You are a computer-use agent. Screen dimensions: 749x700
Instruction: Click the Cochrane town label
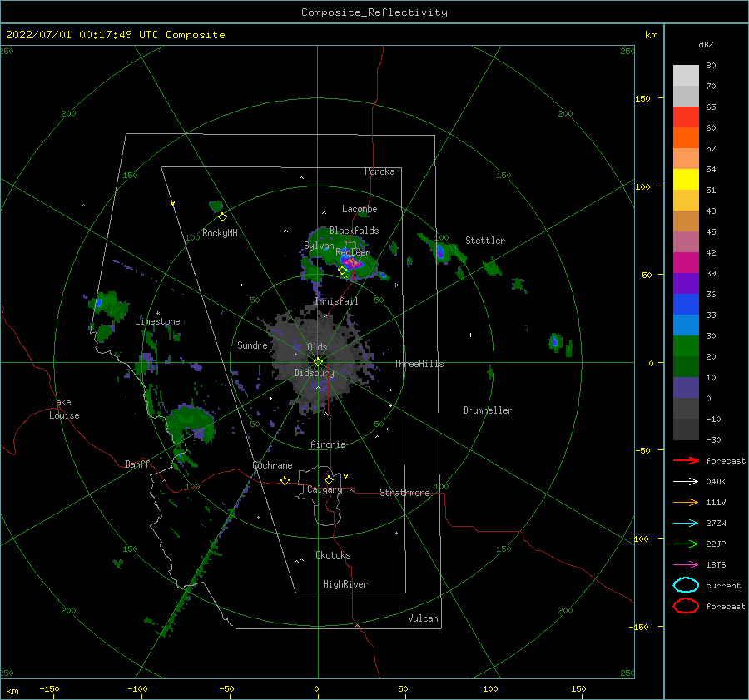(272, 465)
